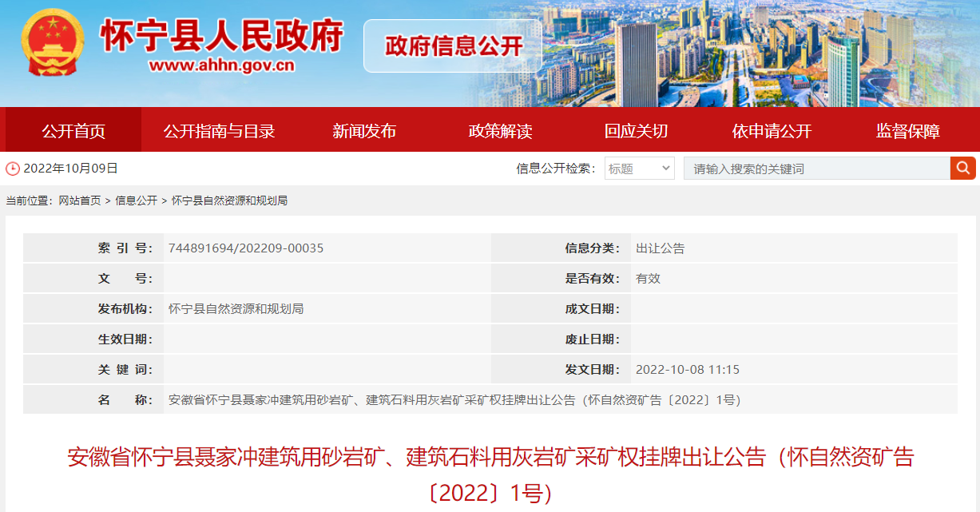
Task: Click the orange search magnifier icon
Action: (x=962, y=168)
